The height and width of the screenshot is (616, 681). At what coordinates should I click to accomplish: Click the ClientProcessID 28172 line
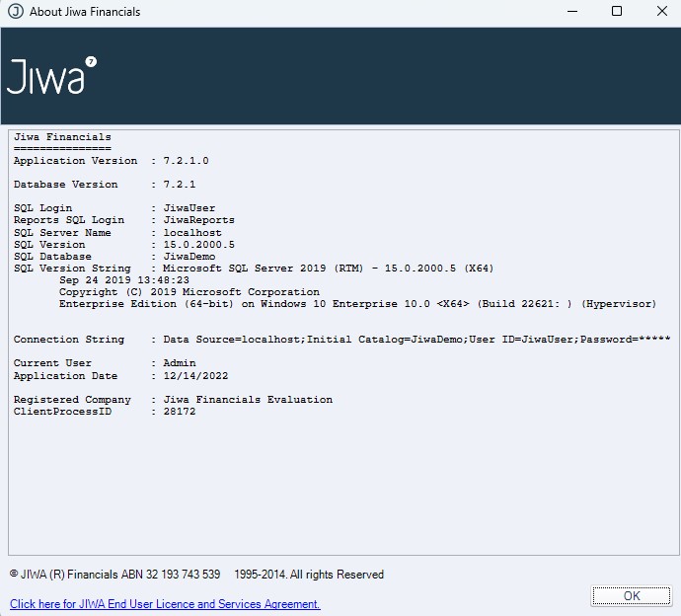point(104,412)
